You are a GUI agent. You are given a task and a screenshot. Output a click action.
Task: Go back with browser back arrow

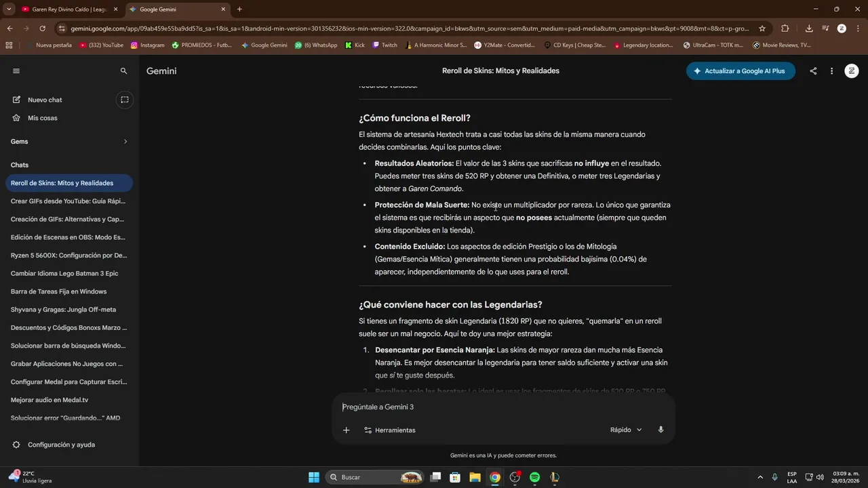point(9,28)
